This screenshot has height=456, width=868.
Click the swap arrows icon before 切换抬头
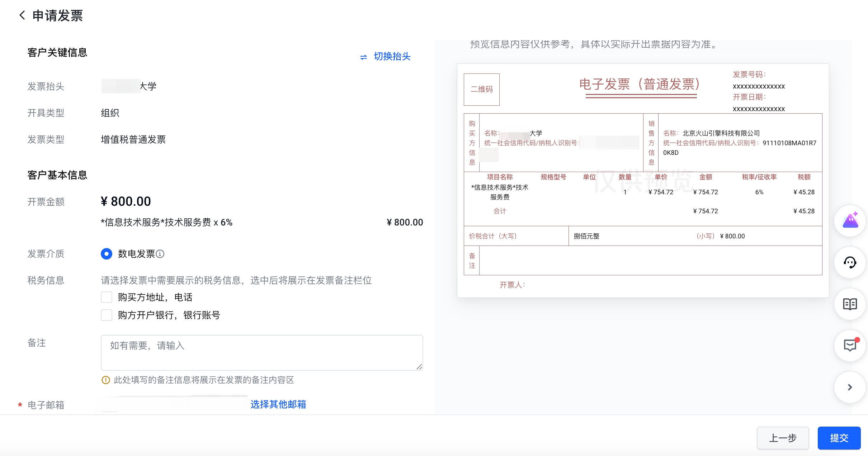[x=364, y=57]
